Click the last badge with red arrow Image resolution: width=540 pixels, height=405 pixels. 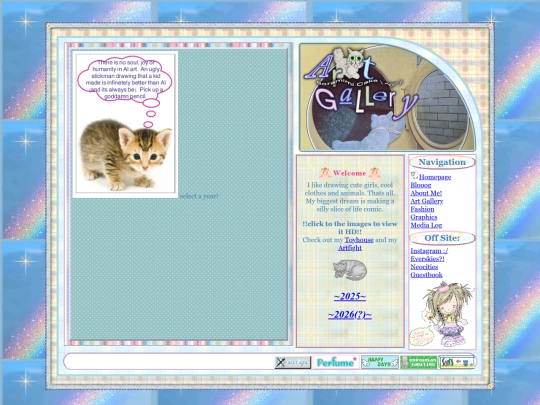(457, 362)
